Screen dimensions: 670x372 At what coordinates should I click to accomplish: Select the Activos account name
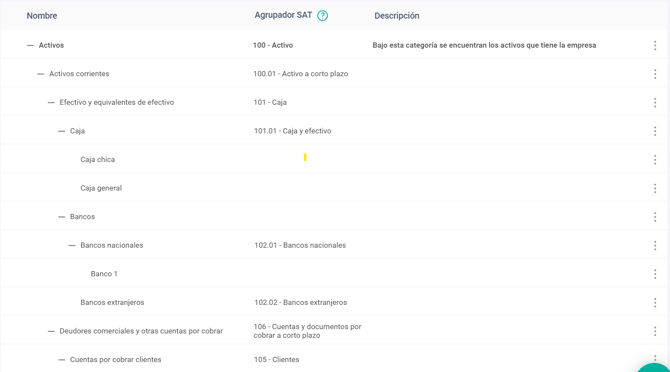(x=51, y=45)
